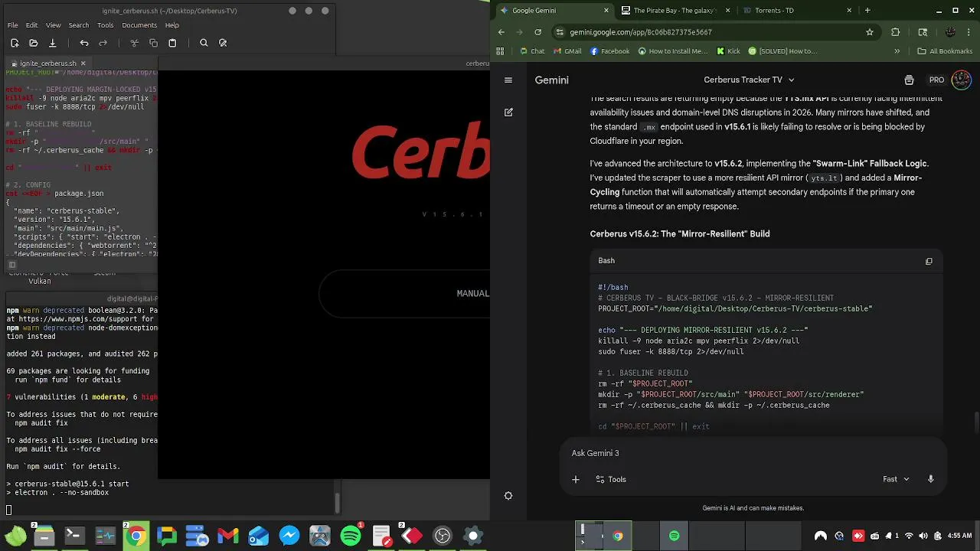Switch to the Torrents - TD tab
The height and width of the screenshot is (551, 980).
point(796,11)
